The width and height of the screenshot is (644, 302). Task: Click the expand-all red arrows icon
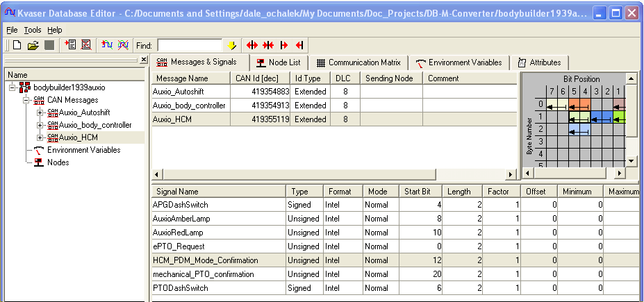coord(252,45)
